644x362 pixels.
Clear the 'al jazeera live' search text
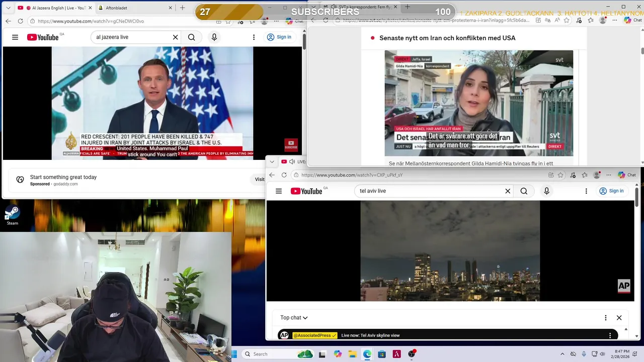(x=175, y=37)
